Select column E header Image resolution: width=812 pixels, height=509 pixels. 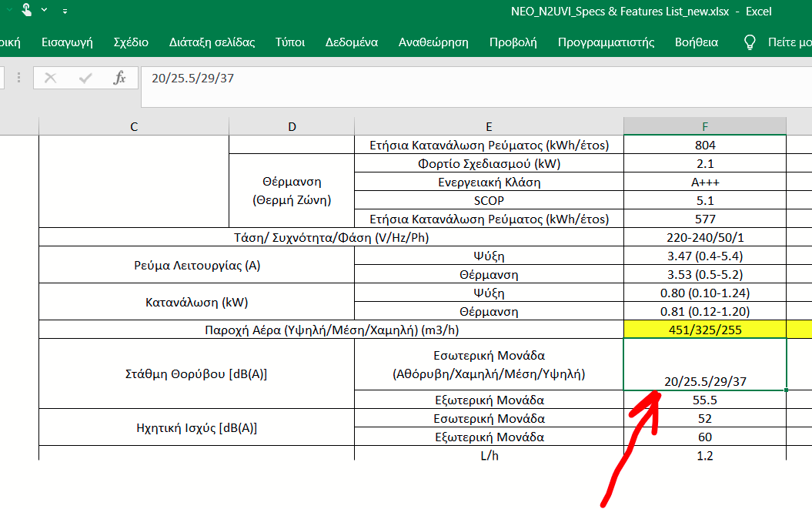coord(489,126)
